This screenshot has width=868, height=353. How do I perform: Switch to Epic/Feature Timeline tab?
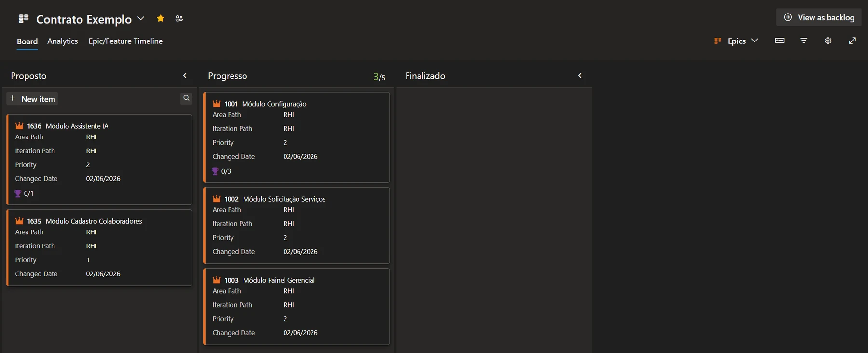click(x=125, y=41)
